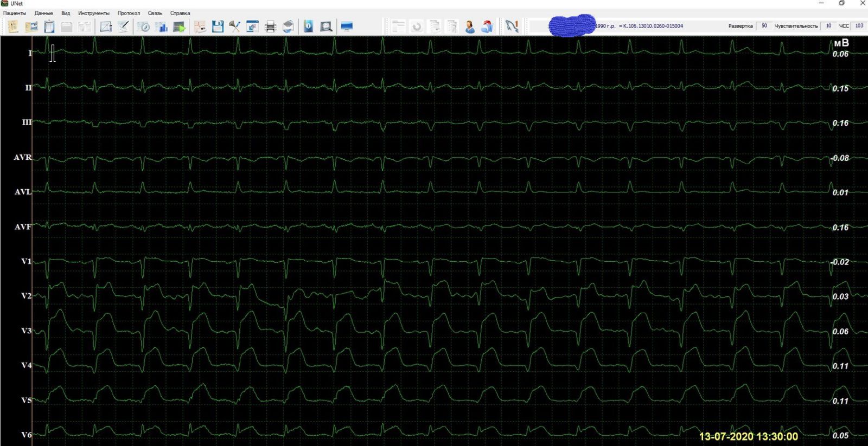The image size is (868, 446).
Task: Open the Протокол menu
Action: pos(129,13)
